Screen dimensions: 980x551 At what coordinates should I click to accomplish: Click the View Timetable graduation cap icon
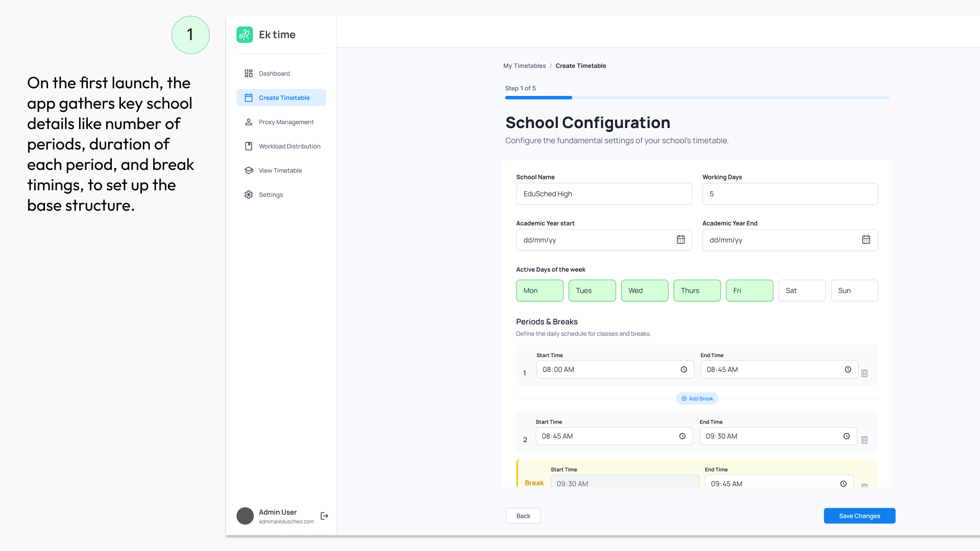pos(249,170)
